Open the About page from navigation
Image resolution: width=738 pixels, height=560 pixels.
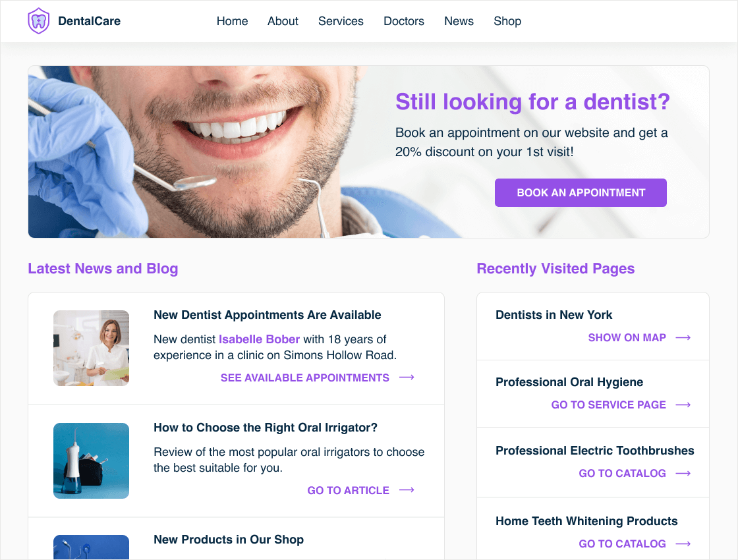pyautogui.click(x=283, y=21)
